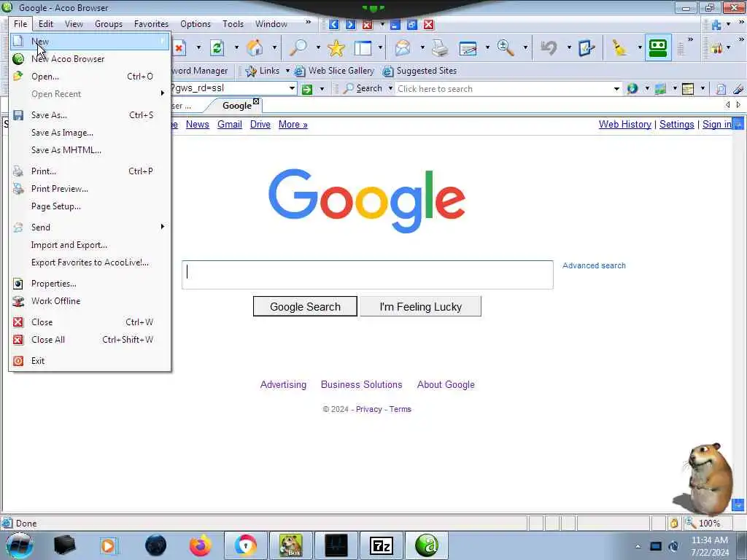
Task: Open Favorites with the yellow star icon
Action: tap(336, 47)
